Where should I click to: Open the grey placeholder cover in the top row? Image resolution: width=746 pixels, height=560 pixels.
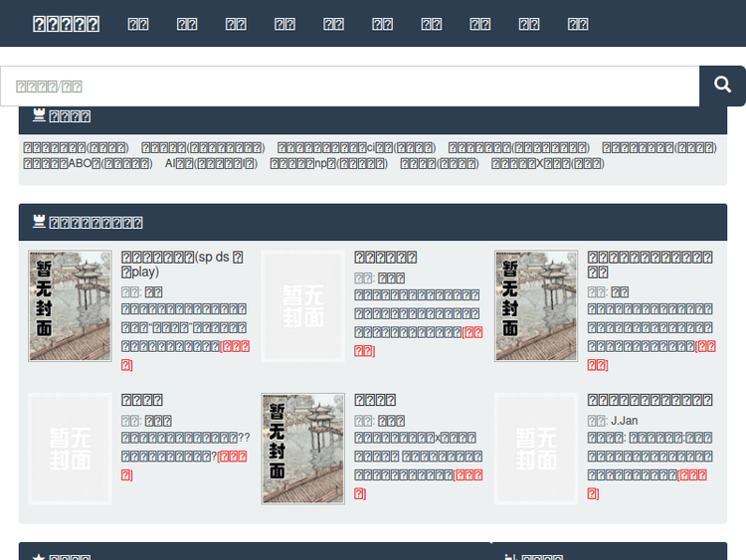pos(302,306)
